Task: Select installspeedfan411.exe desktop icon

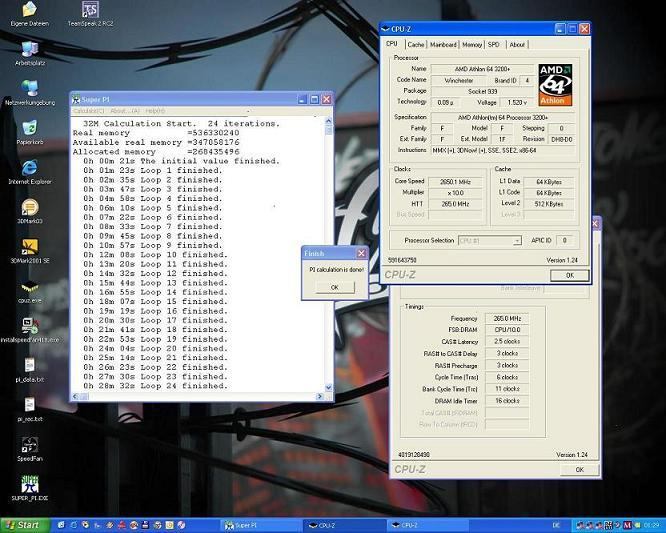Action: click(29, 330)
